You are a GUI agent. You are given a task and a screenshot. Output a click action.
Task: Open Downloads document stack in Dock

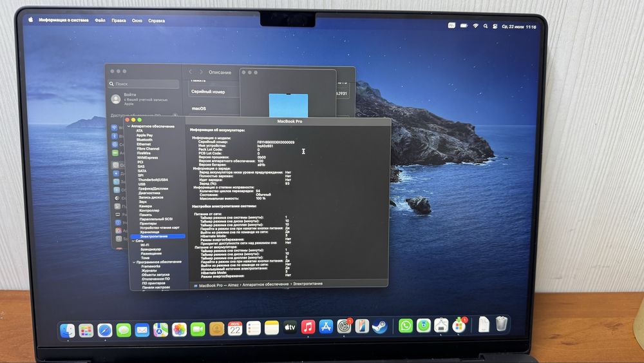point(484,324)
